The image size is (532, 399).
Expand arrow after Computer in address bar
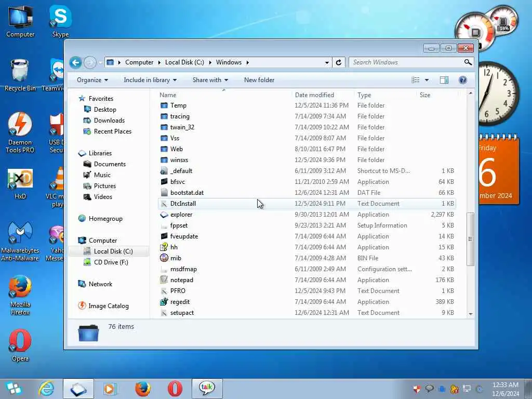pyautogui.click(x=159, y=62)
